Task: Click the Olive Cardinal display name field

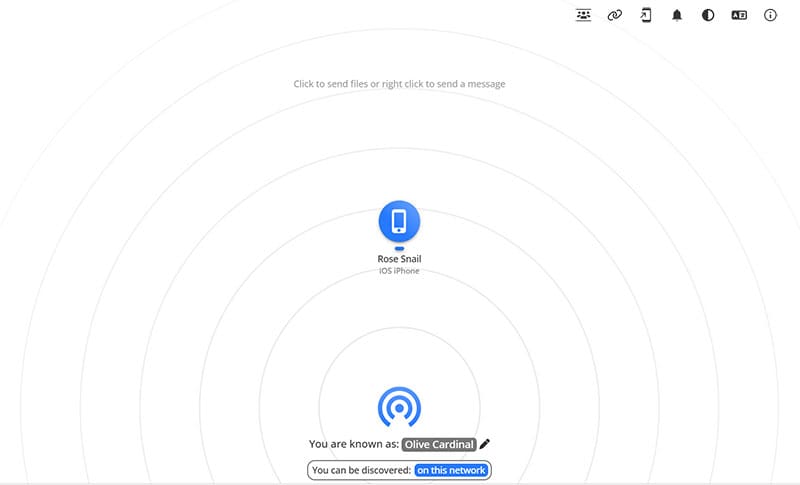Action: (439, 444)
